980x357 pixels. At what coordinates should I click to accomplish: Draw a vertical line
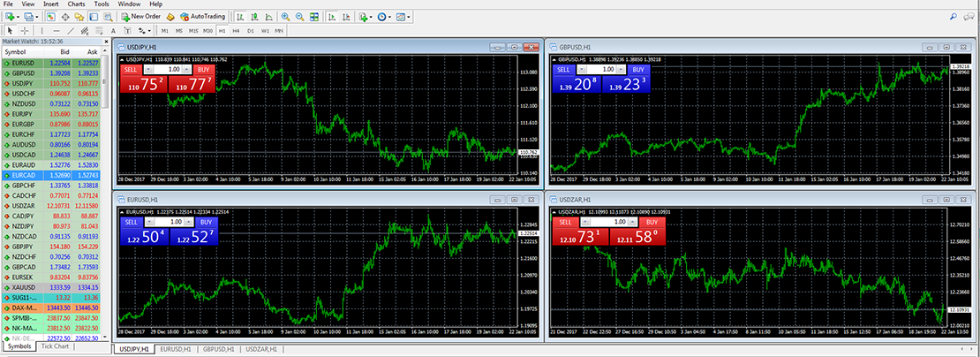pos(41,30)
